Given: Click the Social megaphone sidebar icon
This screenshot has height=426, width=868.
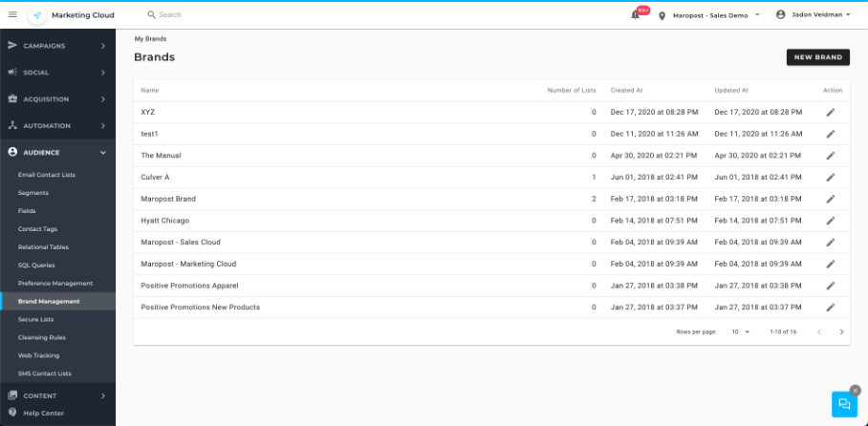Looking at the screenshot, I should click(x=12, y=73).
